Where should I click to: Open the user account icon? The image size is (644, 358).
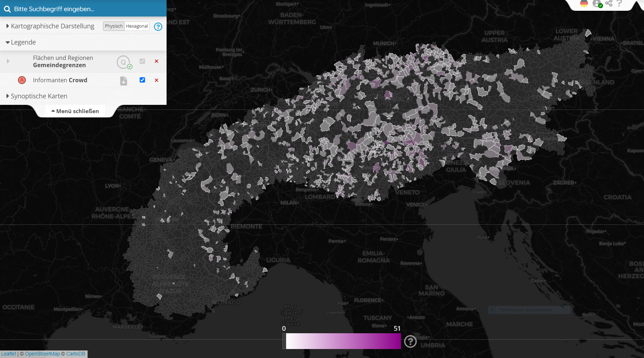click(x=597, y=4)
